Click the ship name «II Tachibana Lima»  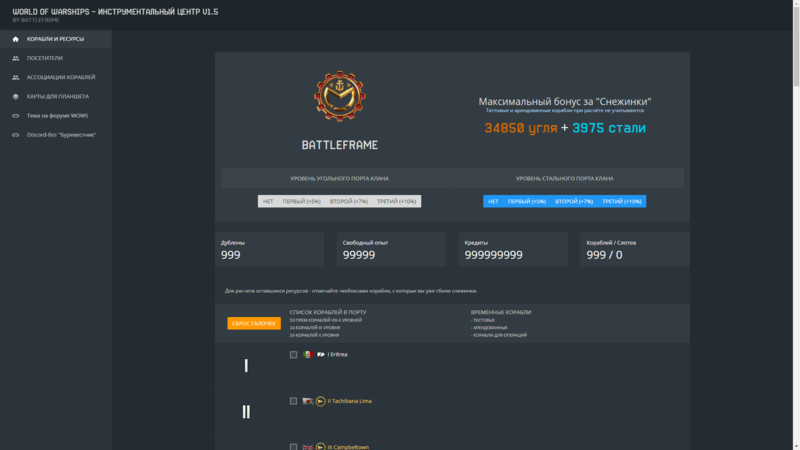click(x=349, y=401)
